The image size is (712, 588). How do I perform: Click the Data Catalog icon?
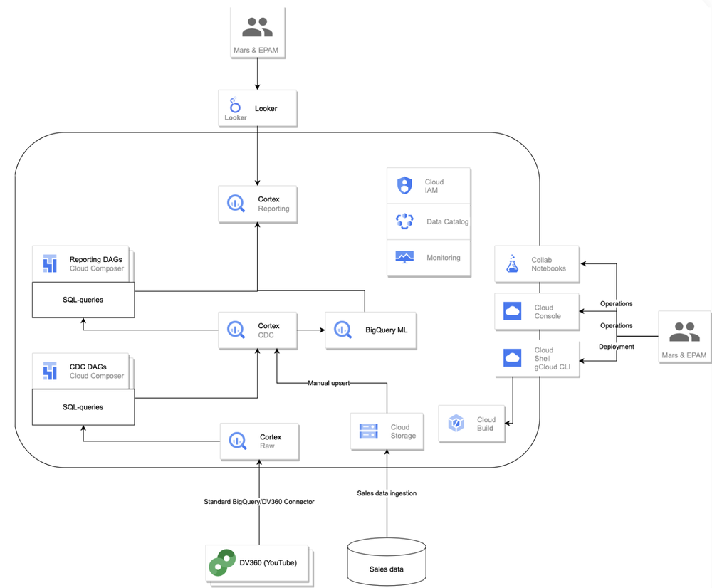point(404,221)
